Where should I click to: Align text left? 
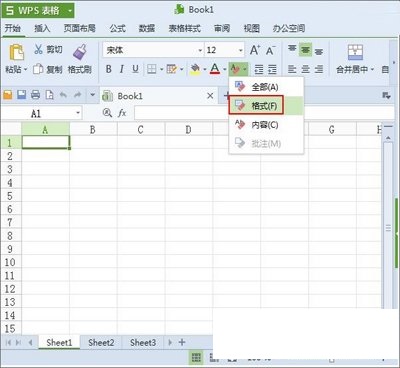(x=292, y=69)
